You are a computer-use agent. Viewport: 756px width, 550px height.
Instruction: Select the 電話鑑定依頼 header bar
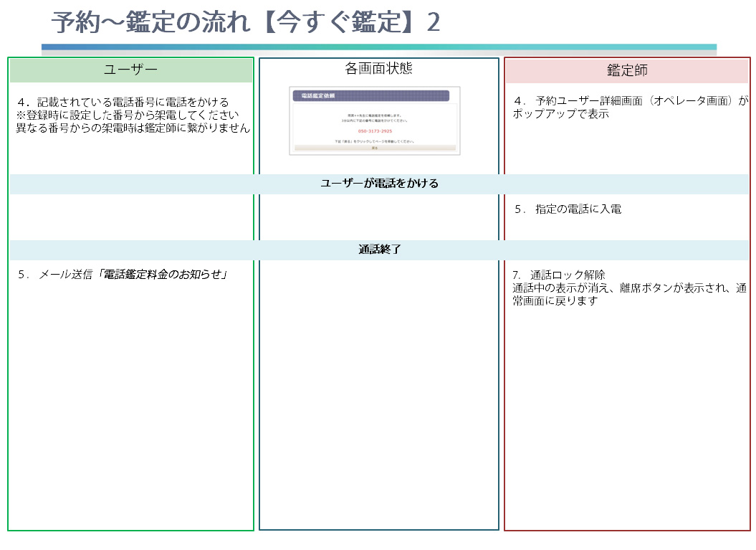pos(370,95)
